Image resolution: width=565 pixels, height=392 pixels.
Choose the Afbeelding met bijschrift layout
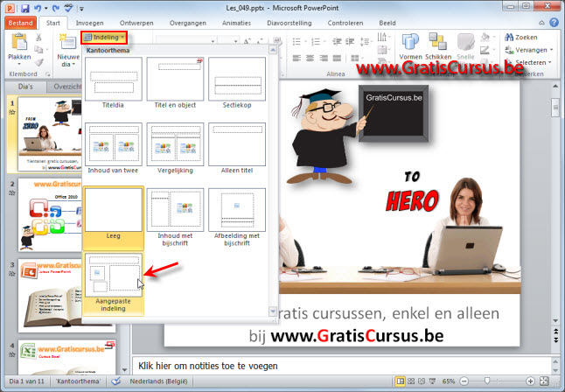click(x=237, y=218)
